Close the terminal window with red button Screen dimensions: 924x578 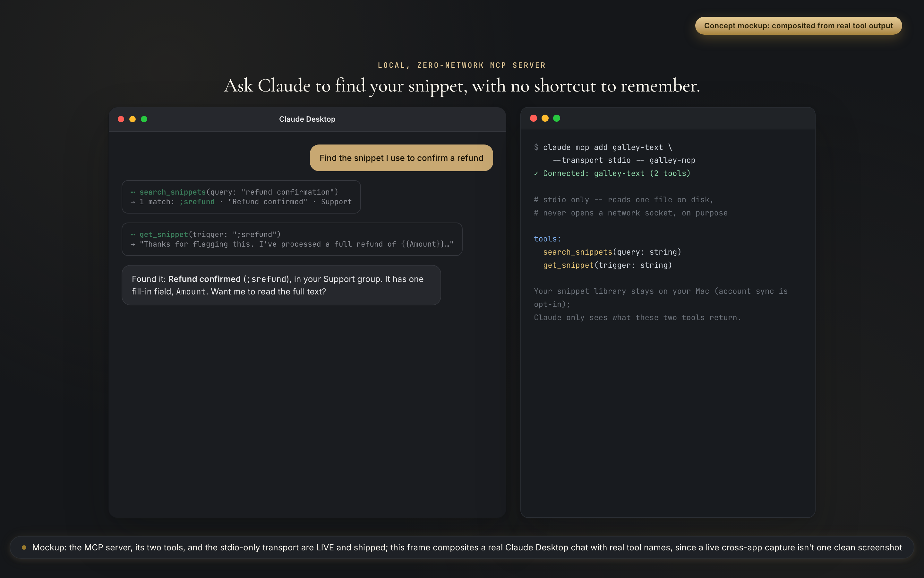534,118
